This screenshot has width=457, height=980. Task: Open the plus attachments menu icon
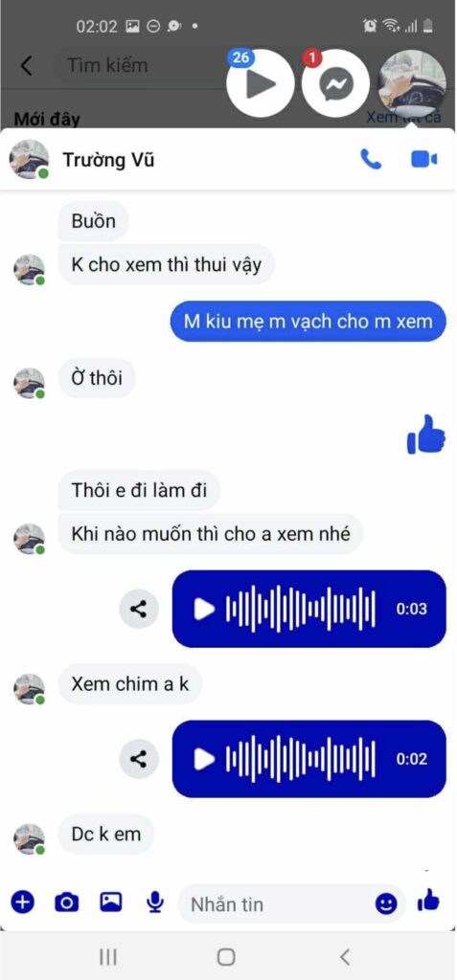23,902
